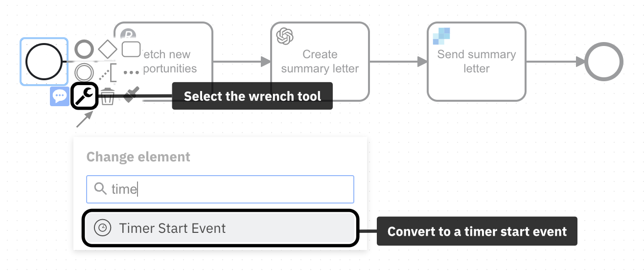644x272 pixels.
Task: Open the blue comment bubble icon
Action: click(x=60, y=96)
